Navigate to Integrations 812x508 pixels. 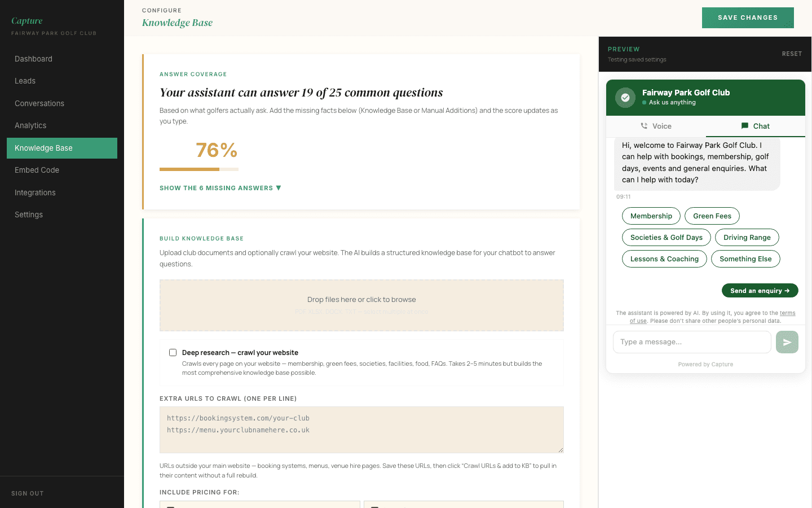(x=62, y=192)
